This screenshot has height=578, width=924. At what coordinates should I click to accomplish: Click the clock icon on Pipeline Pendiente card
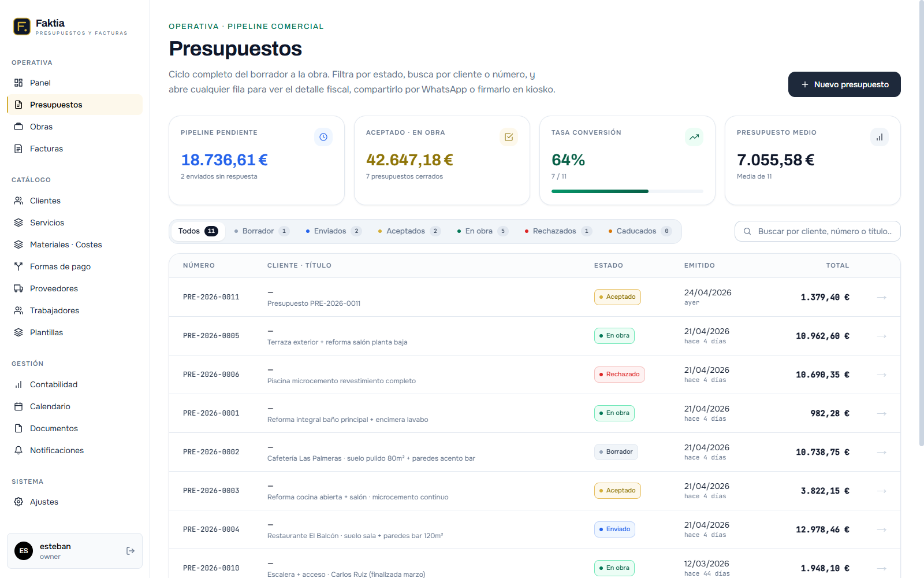[323, 137]
